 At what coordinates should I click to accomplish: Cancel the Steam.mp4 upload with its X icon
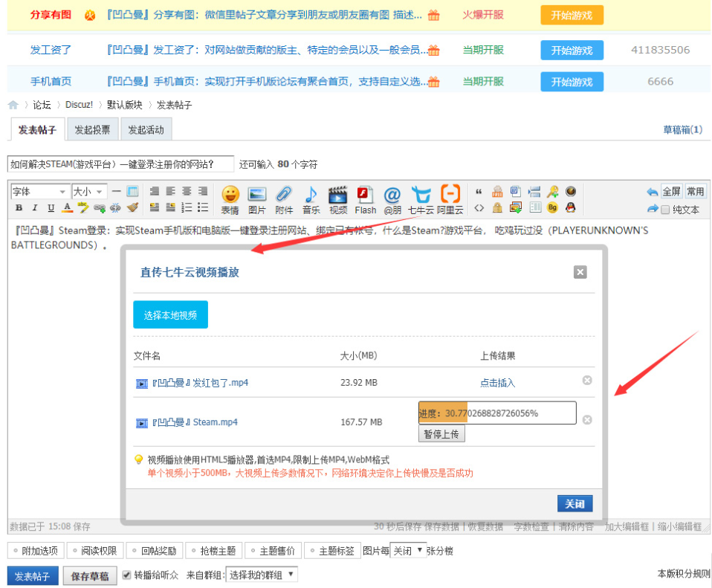click(587, 419)
